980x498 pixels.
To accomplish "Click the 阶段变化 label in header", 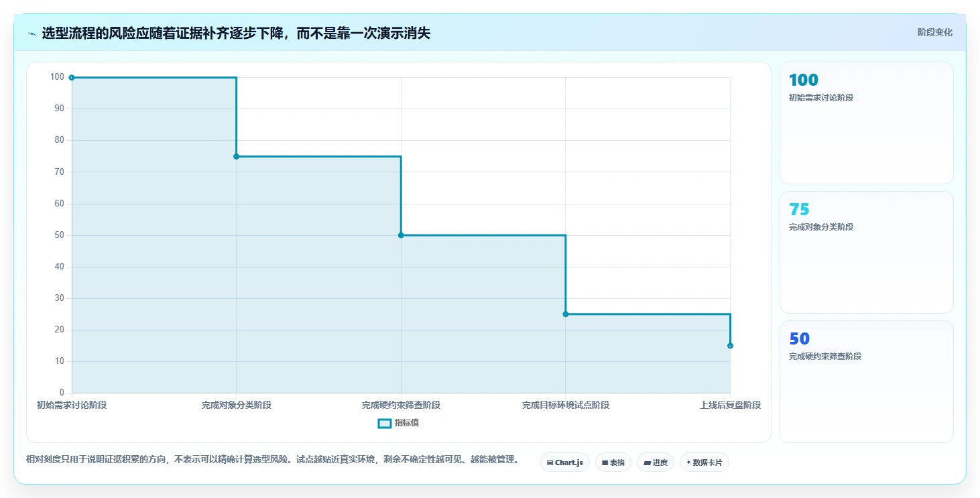I will (935, 33).
